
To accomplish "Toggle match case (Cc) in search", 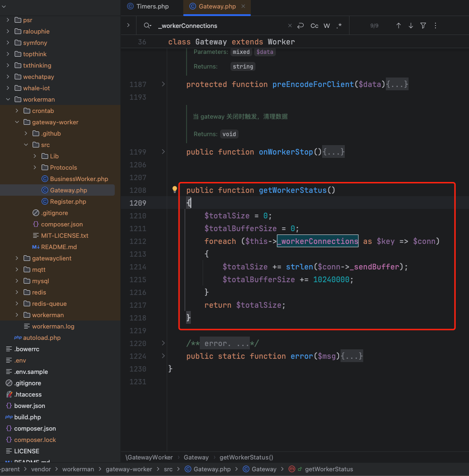I will [314, 26].
